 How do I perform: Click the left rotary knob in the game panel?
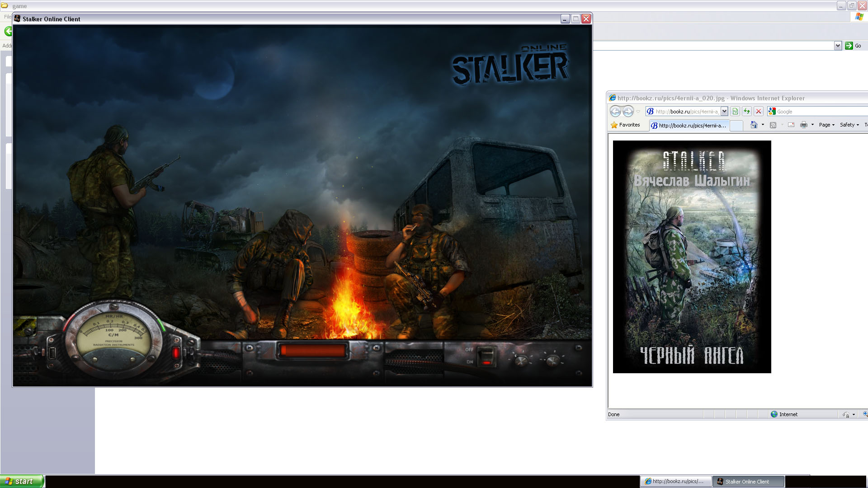521,361
